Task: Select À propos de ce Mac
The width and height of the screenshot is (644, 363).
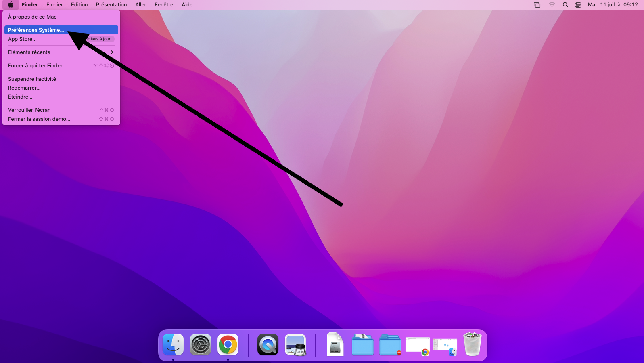Action: coord(61,17)
